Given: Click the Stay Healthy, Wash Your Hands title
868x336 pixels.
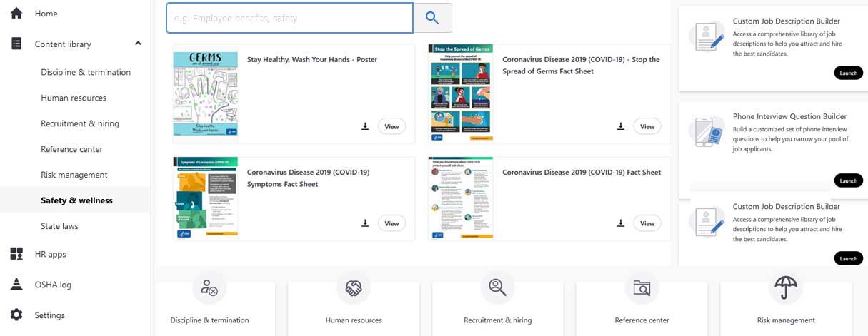Looking at the screenshot, I should [x=312, y=60].
